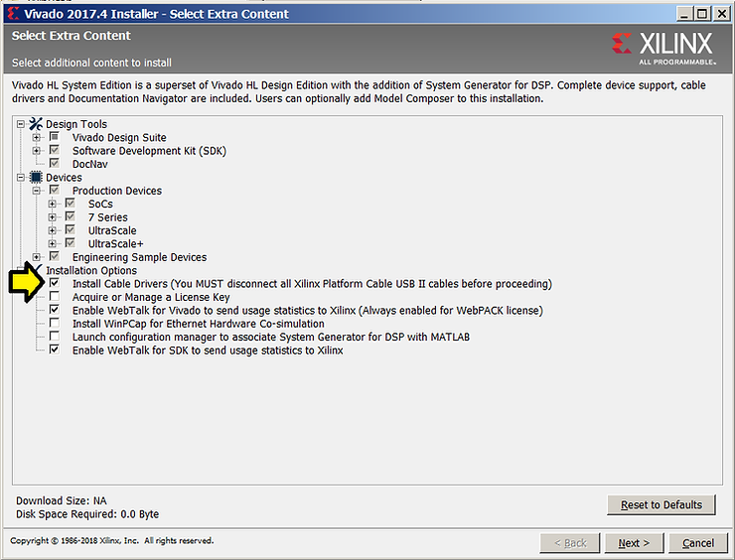Toggle Software Development Kit (SDK) checkbox

(x=55, y=150)
